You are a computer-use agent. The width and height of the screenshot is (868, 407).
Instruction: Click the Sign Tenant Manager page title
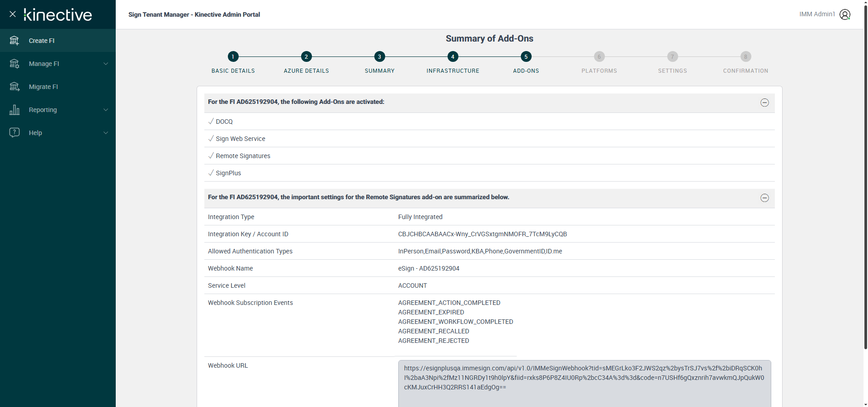tap(194, 14)
